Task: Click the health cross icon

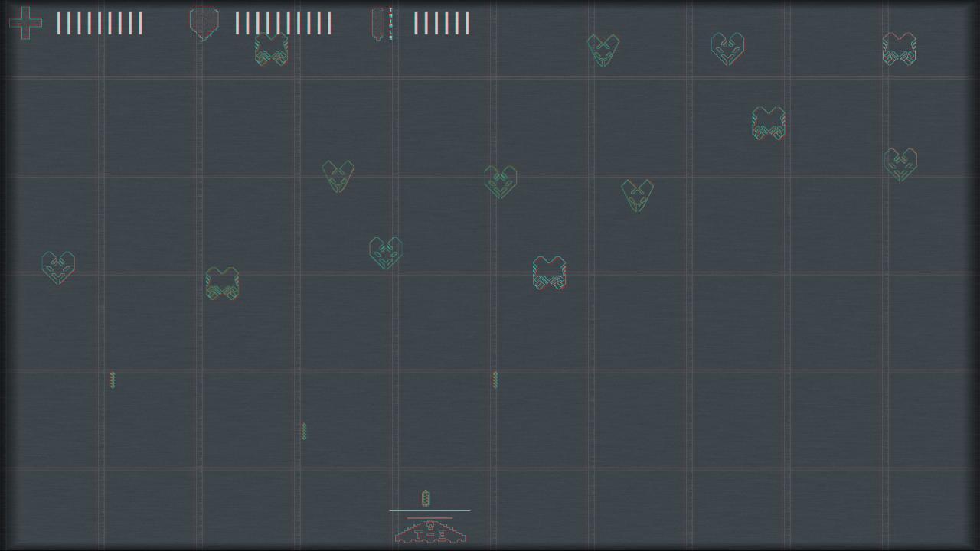Action: (25, 23)
